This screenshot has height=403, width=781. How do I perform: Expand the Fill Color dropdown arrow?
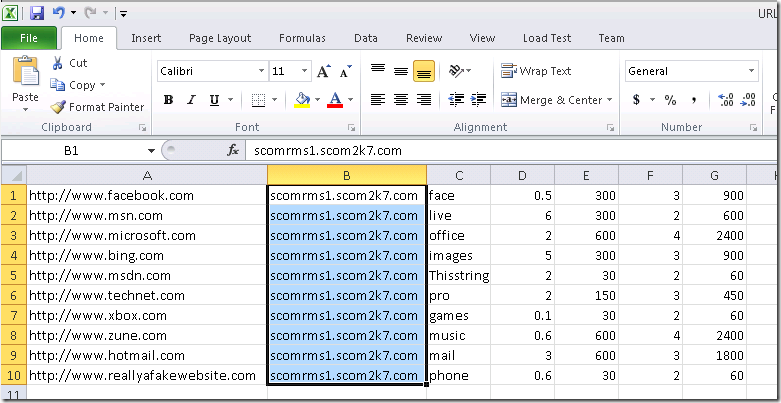coord(317,100)
